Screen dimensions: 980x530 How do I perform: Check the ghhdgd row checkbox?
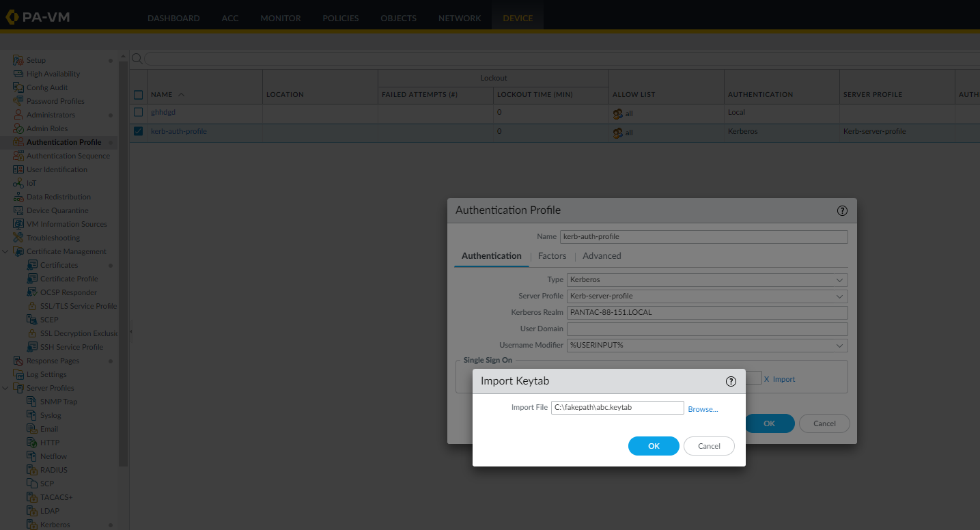pos(139,112)
